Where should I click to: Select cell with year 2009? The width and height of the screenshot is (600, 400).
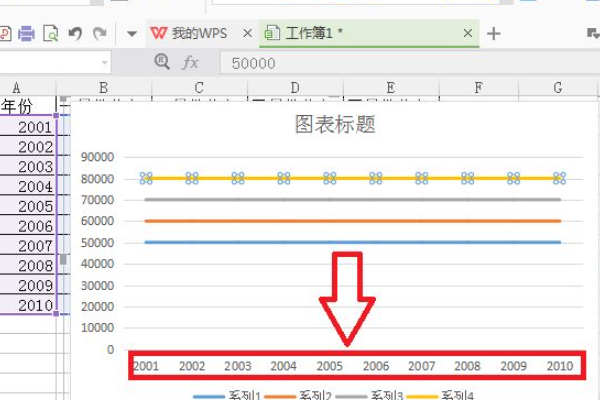click(28, 285)
